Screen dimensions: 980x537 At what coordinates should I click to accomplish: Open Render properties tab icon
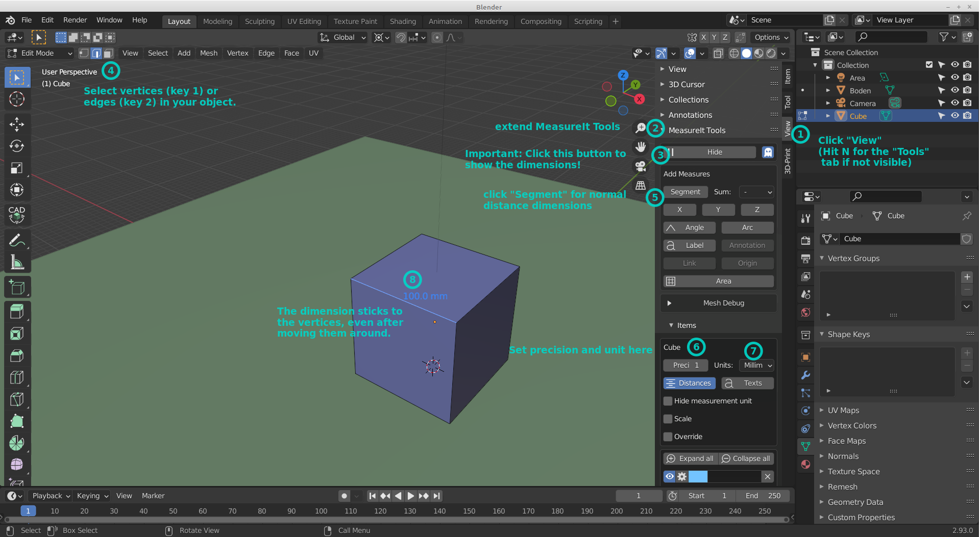pyautogui.click(x=805, y=241)
